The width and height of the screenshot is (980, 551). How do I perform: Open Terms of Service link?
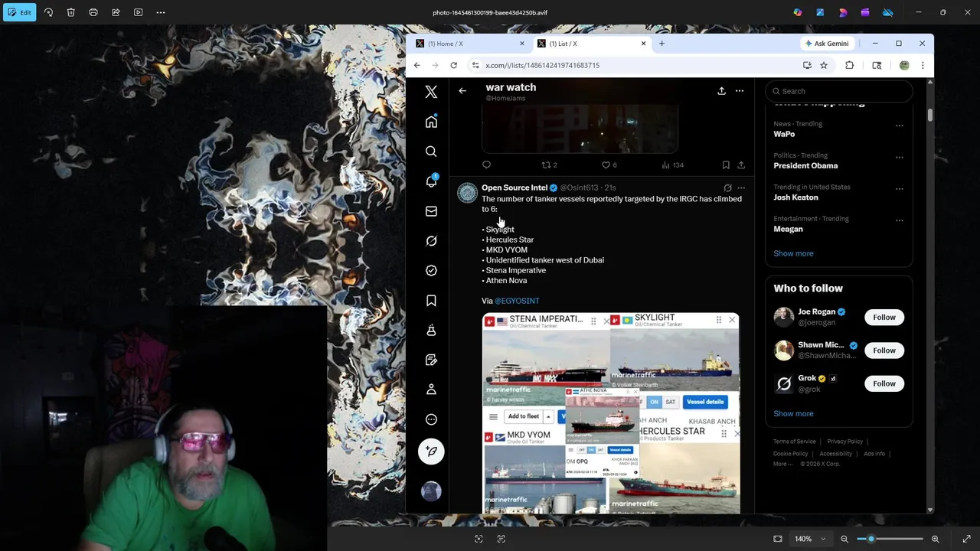point(794,442)
